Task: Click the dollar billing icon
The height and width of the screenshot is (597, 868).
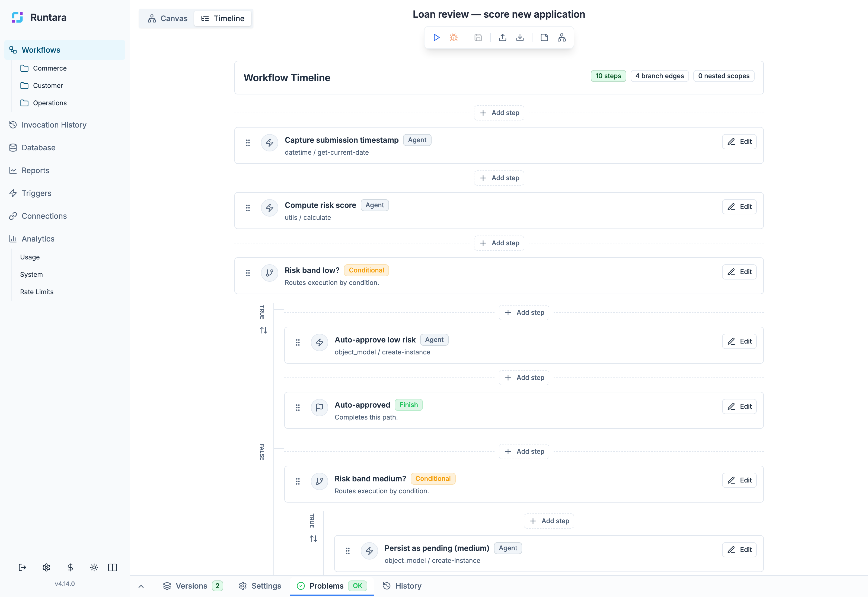Action: pos(70,567)
